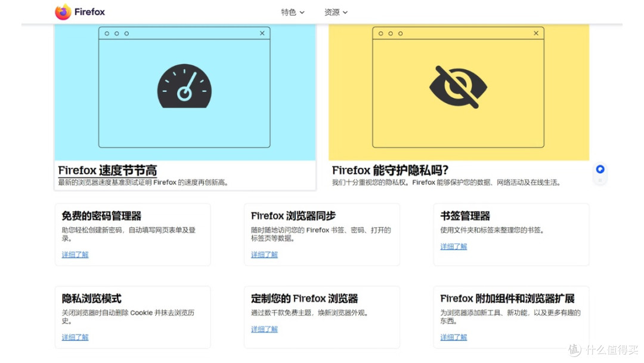Click the X icon in yellow illustration window
Screen dimensions: 644x363
point(536,33)
